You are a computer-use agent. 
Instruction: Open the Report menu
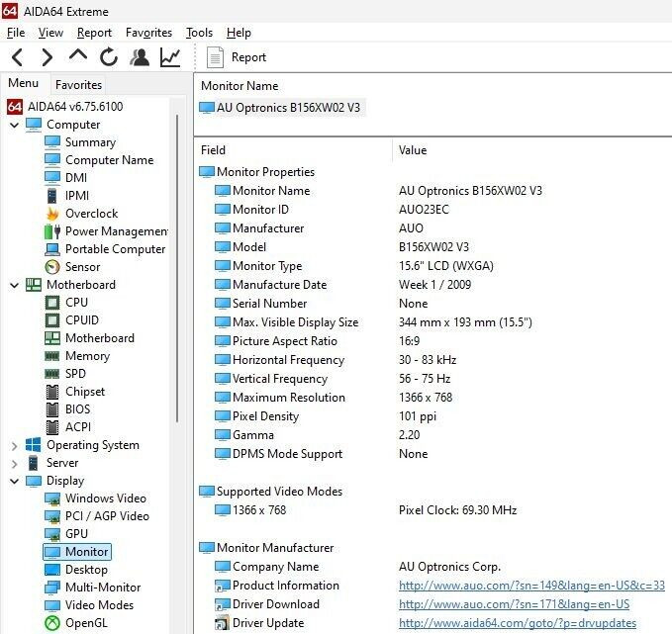(94, 33)
